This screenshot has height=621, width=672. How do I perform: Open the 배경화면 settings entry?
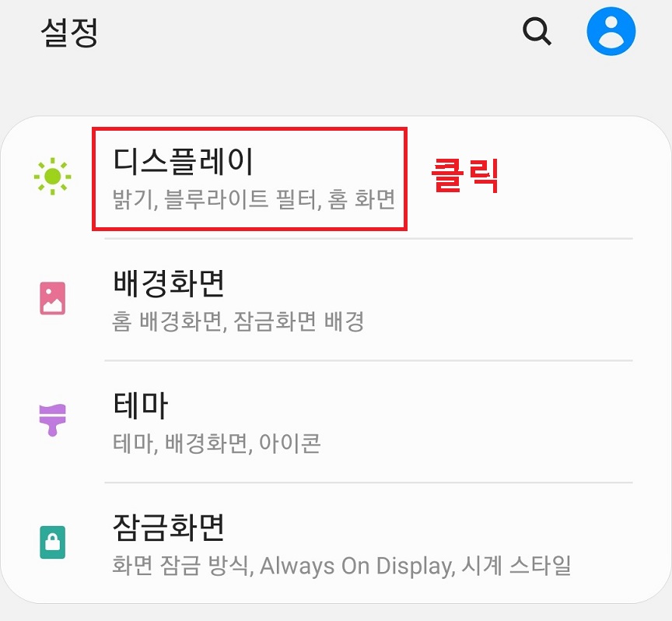click(x=169, y=283)
